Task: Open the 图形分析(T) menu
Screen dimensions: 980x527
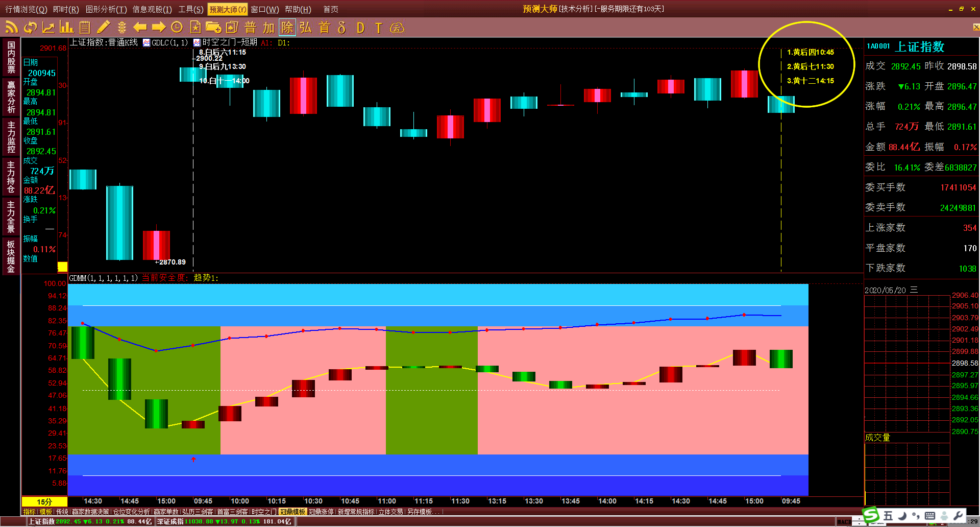Action: pyautogui.click(x=106, y=9)
